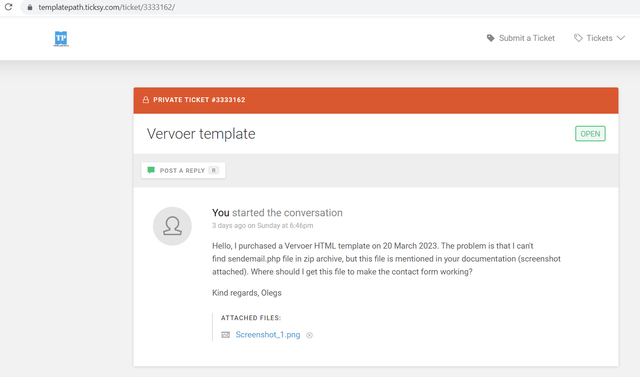Click the OPEN status badge
Screen dimensions: 640x377
[590, 134]
